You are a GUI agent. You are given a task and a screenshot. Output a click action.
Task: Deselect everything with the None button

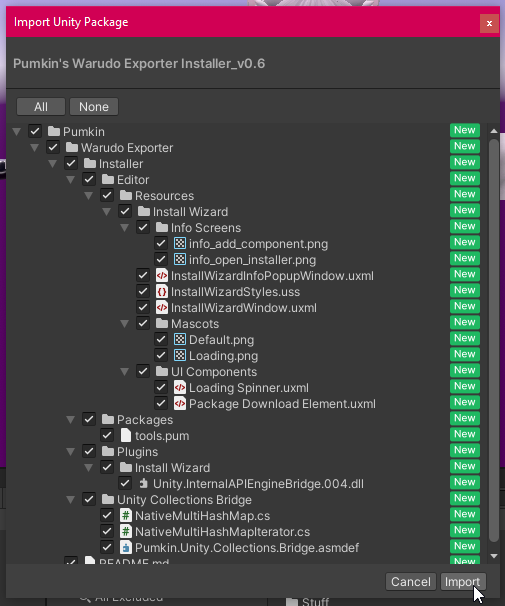click(x=94, y=106)
